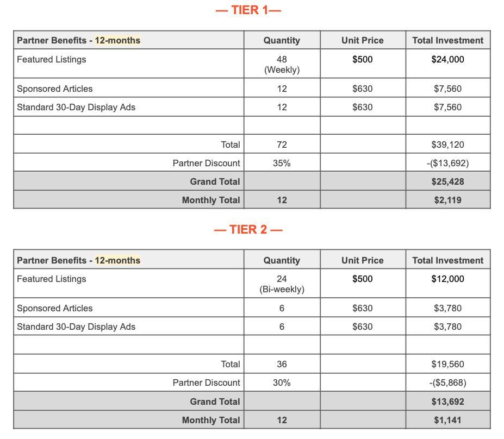Click the TIER 1 heading

(x=248, y=10)
